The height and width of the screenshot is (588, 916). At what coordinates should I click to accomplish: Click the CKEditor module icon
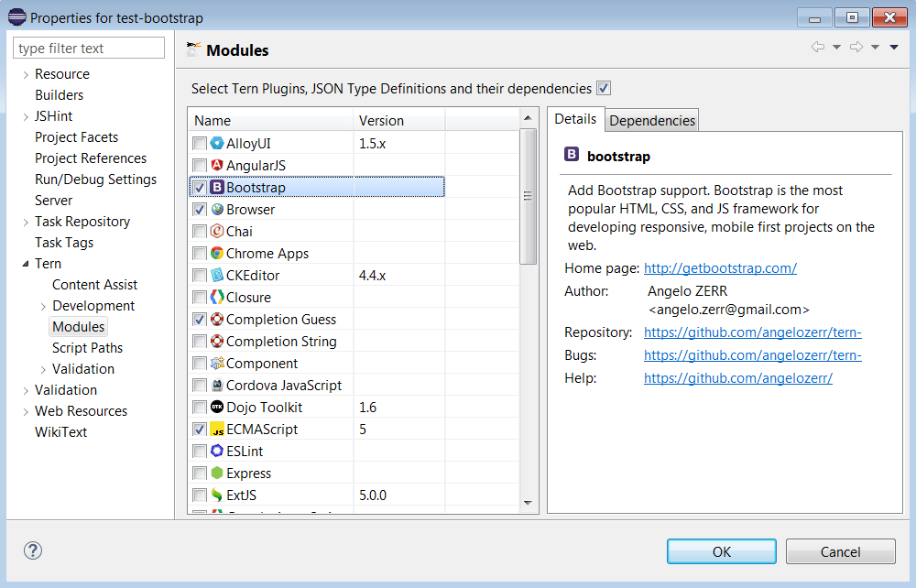tap(217, 275)
